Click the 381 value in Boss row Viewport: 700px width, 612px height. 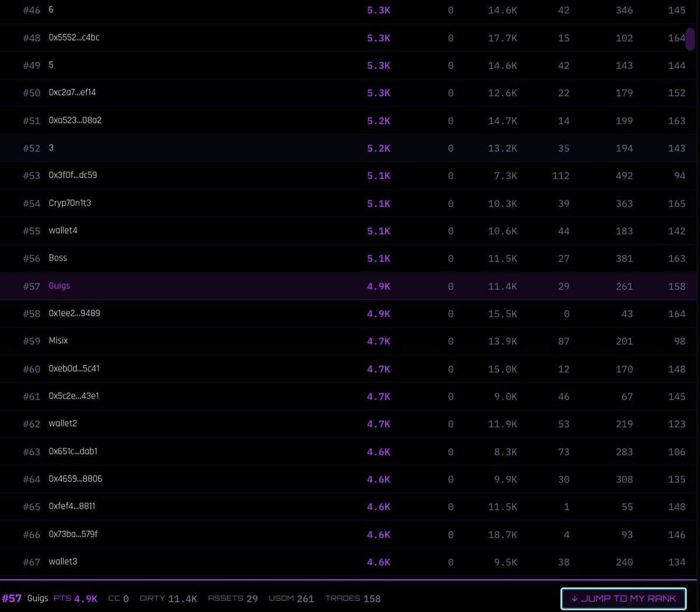coord(624,258)
